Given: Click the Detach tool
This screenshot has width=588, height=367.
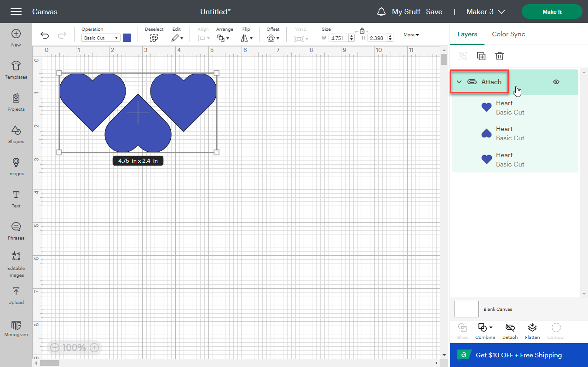Looking at the screenshot, I should coord(509,330).
